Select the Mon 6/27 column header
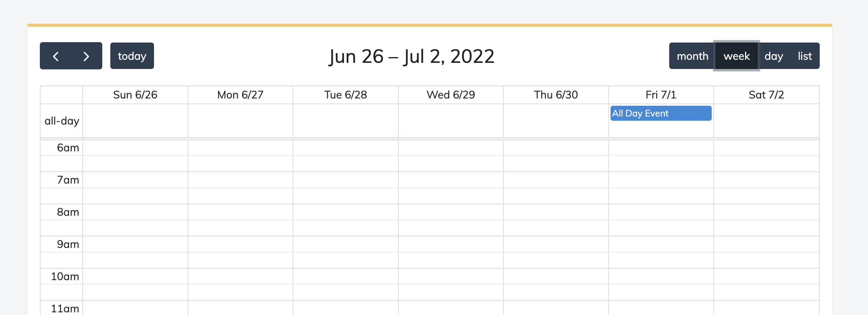This screenshot has width=868, height=315. click(x=240, y=95)
